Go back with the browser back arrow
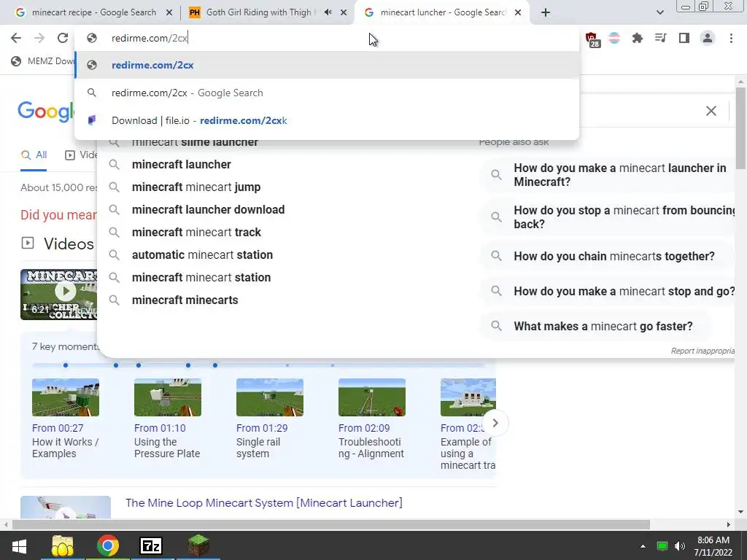747x560 pixels. (x=16, y=38)
